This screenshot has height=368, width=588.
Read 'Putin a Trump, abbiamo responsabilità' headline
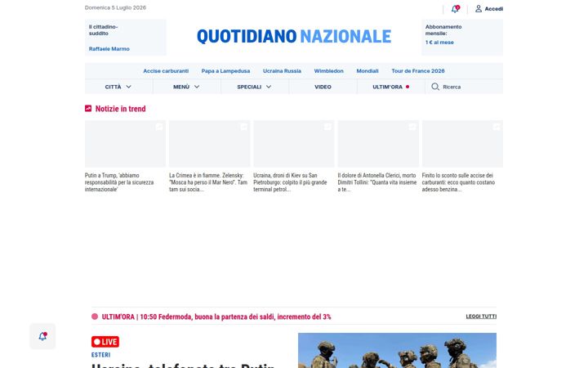click(119, 182)
